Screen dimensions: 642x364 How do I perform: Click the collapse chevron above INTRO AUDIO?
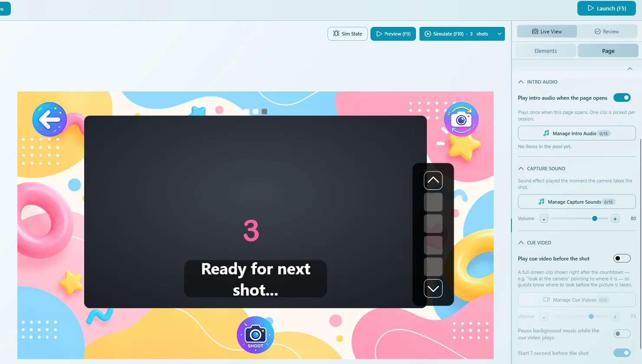click(630, 68)
